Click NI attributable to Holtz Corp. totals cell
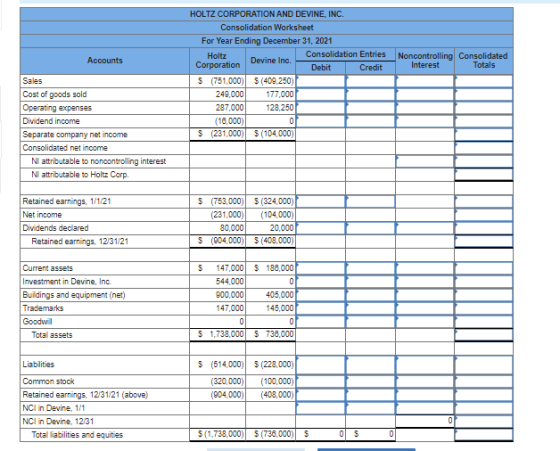 coord(484,175)
